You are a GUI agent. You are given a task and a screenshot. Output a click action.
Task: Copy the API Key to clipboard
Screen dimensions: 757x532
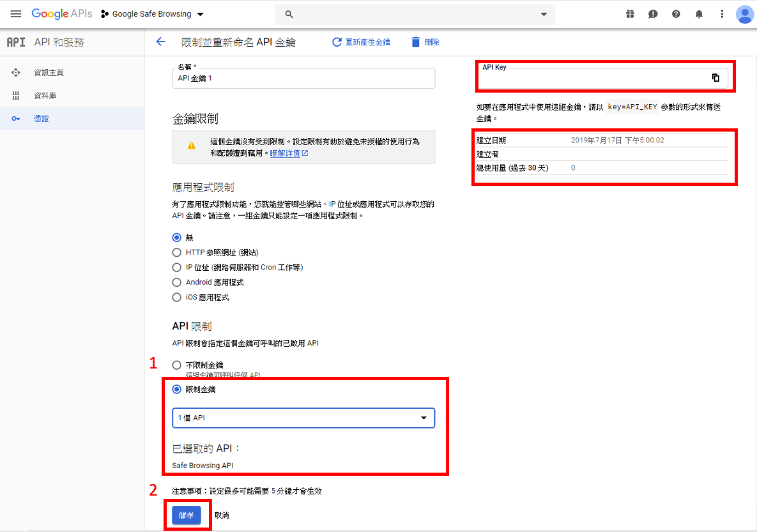(x=715, y=77)
